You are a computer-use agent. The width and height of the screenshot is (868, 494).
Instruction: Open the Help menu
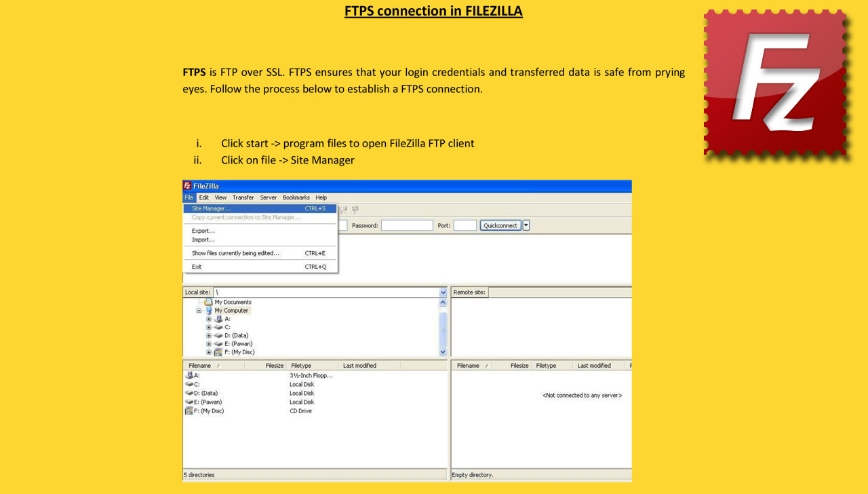[321, 197]
